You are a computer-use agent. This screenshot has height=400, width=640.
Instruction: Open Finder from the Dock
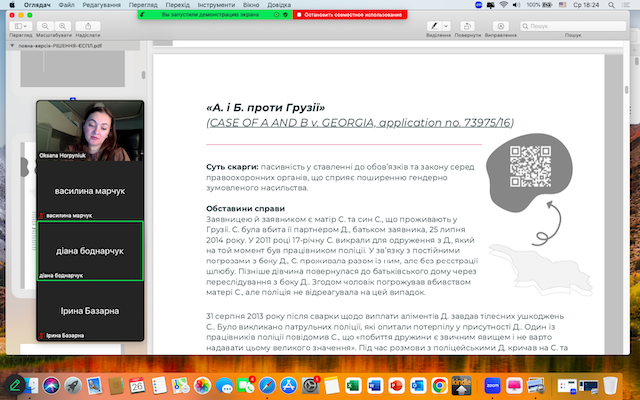(x=32, y=385)
